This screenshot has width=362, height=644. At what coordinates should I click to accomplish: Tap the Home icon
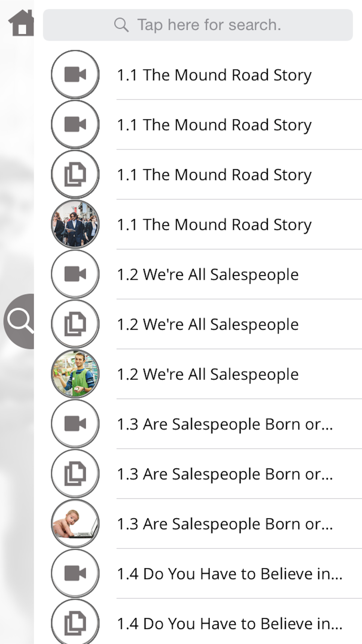(x=21, y=23)
